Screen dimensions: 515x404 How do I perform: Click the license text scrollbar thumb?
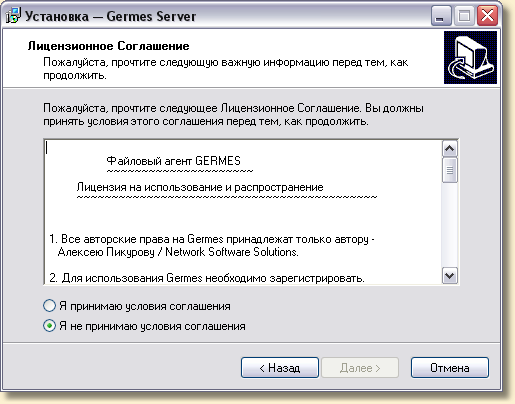(450, 170)
